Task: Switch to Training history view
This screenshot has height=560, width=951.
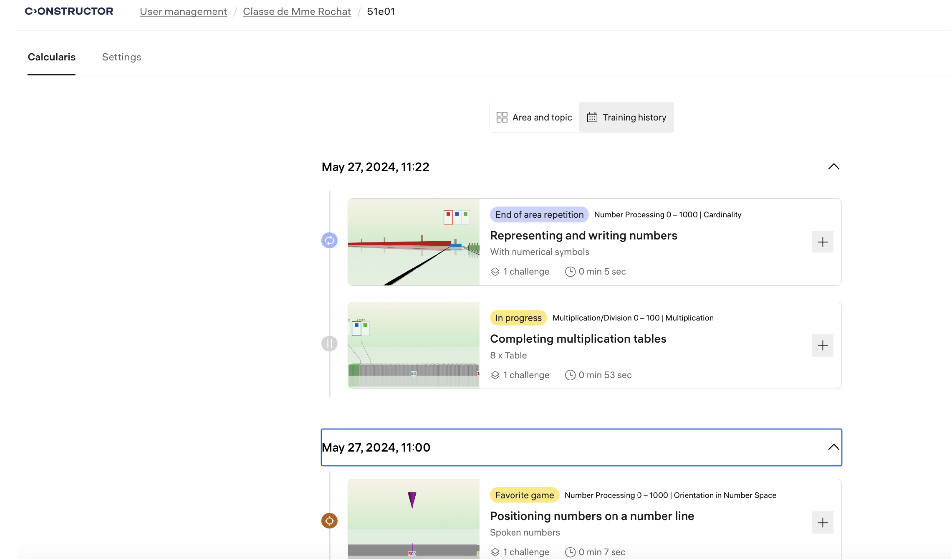Action: [x=626, y=117]
